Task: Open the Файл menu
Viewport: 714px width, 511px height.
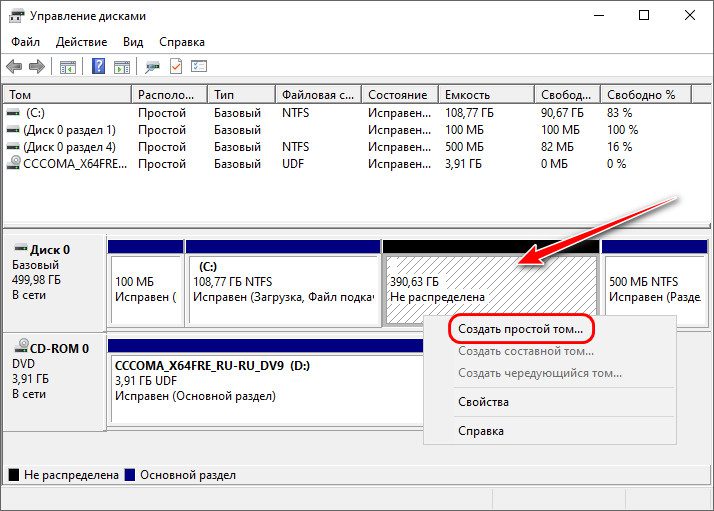Action: click(x=26, y=42)
